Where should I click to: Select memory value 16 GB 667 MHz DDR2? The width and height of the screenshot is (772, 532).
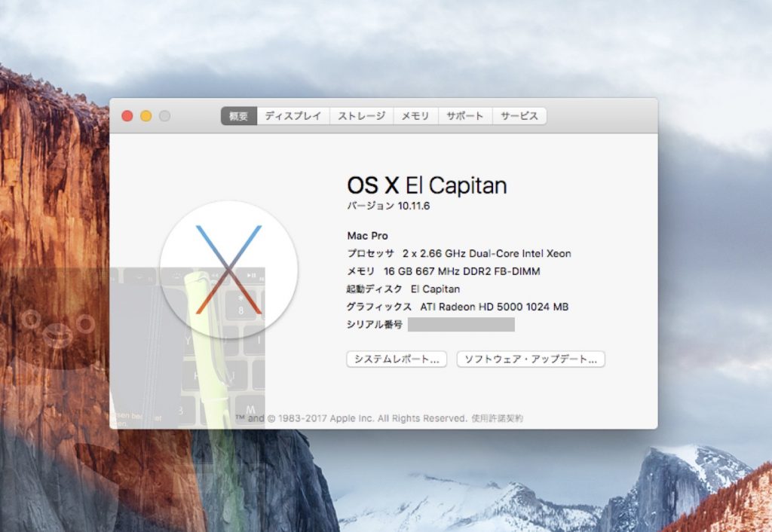pos(462,271)
